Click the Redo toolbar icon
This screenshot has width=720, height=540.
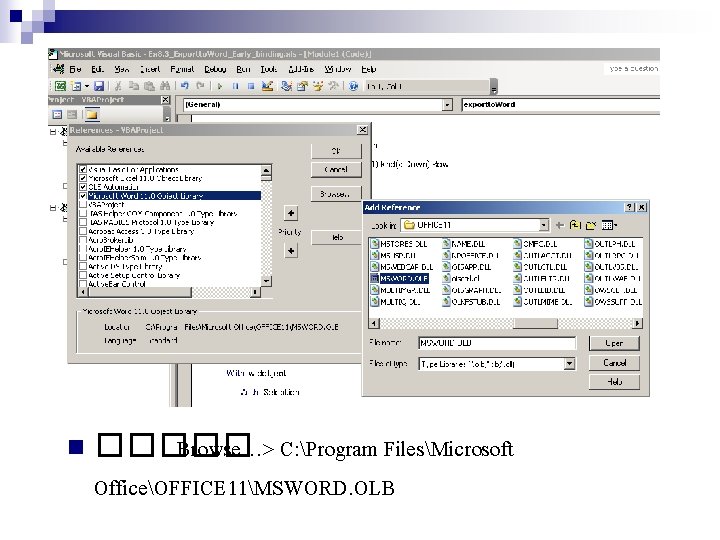[x=200, y=86]
